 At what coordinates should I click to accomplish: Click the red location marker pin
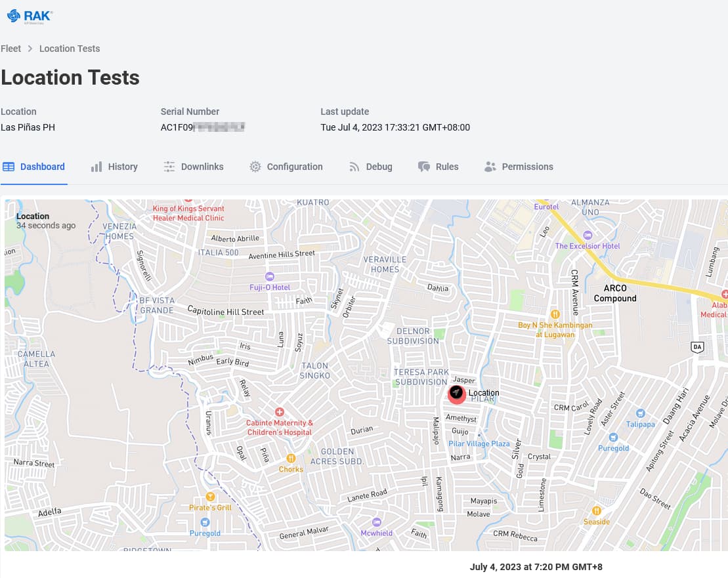click(x=456, y=393)
